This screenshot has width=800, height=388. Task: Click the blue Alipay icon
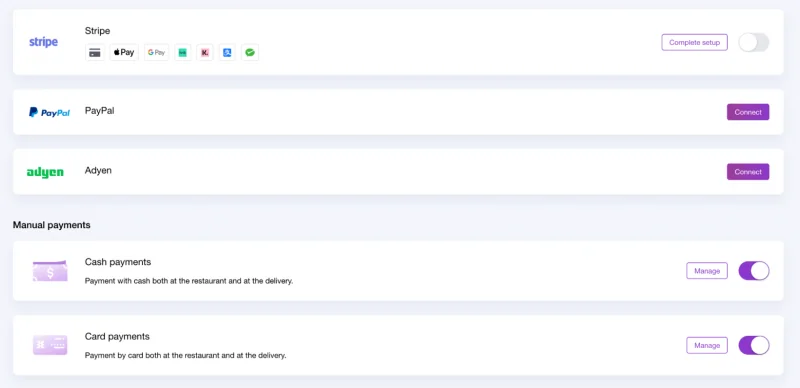click(227, 52)
